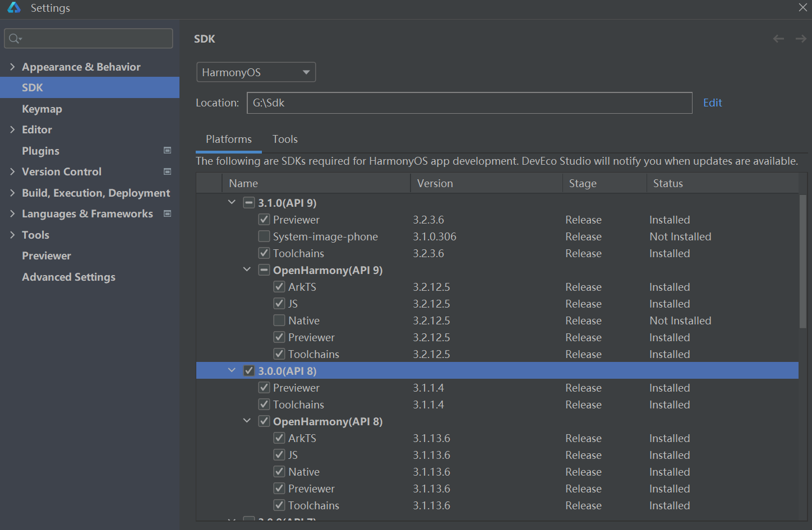The width and height of the screenshot is (812, 530).
Task: Click the DevEco Studio logo icon
Action: 14,8
